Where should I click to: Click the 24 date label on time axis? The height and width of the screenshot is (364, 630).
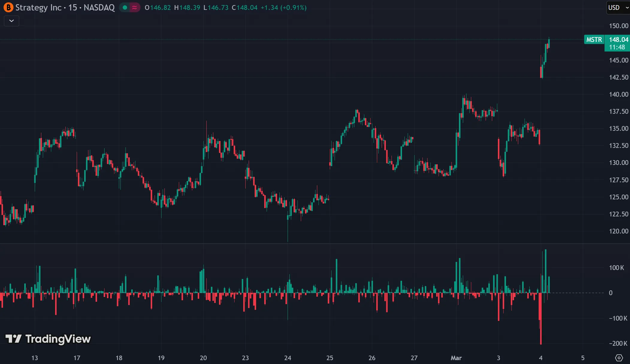pos(287,358)
